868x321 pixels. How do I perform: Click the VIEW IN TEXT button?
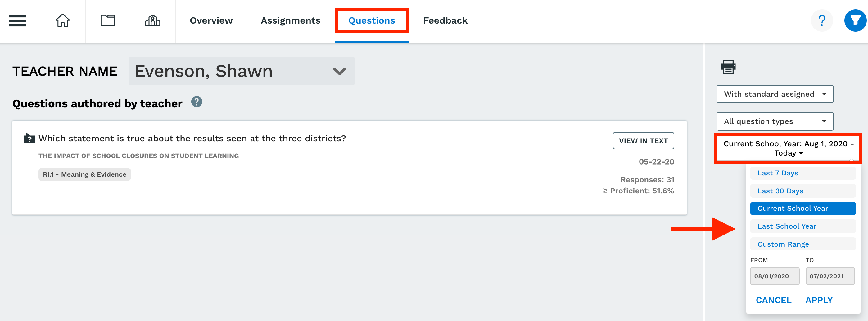[643, 141]
